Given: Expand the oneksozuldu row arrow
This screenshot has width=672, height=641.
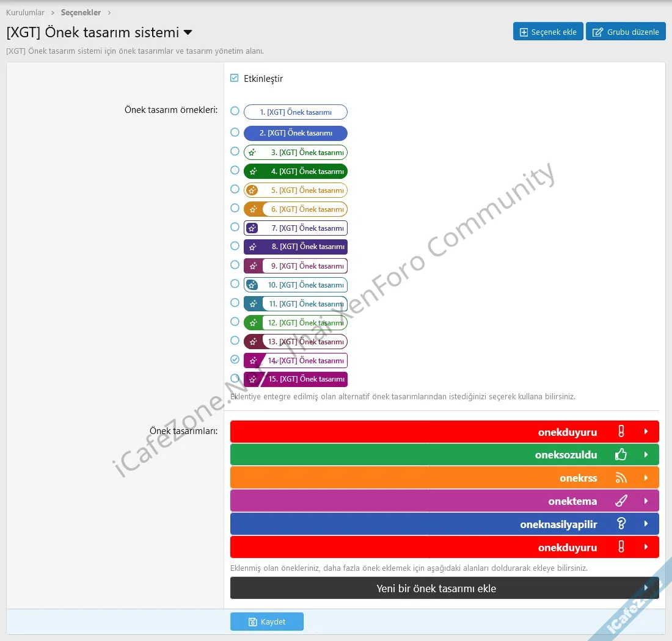Looking at the screenshot, I should click(646, 455).
